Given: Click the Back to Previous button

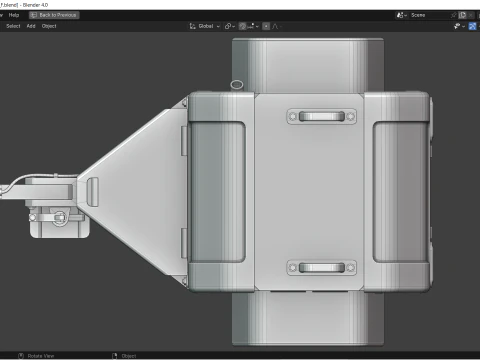Looking at the screenshot, I should click(54, 15).
